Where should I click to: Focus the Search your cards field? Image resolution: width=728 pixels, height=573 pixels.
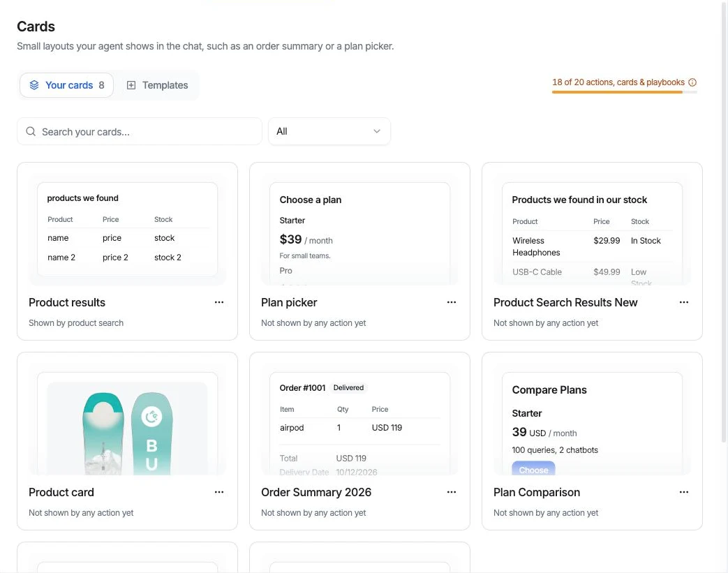point(140,131)
